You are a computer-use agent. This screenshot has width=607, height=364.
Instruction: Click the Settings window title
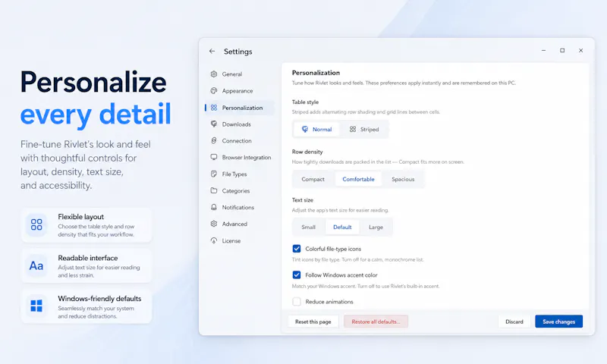click(237, 52)
